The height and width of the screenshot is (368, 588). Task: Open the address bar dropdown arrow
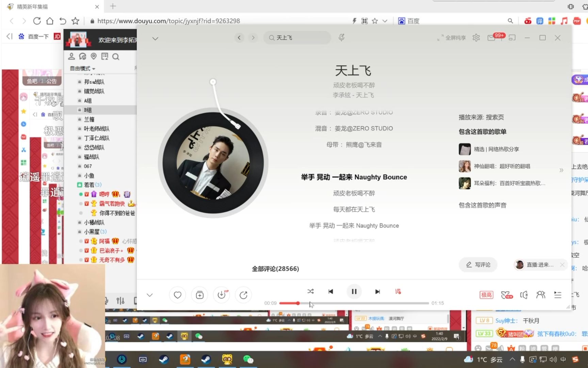[385, 21]
